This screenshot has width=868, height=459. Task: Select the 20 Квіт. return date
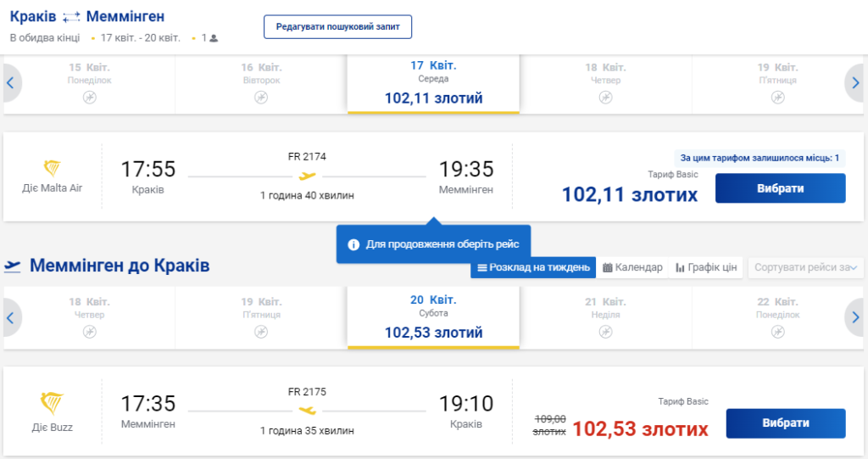(433, 317)
